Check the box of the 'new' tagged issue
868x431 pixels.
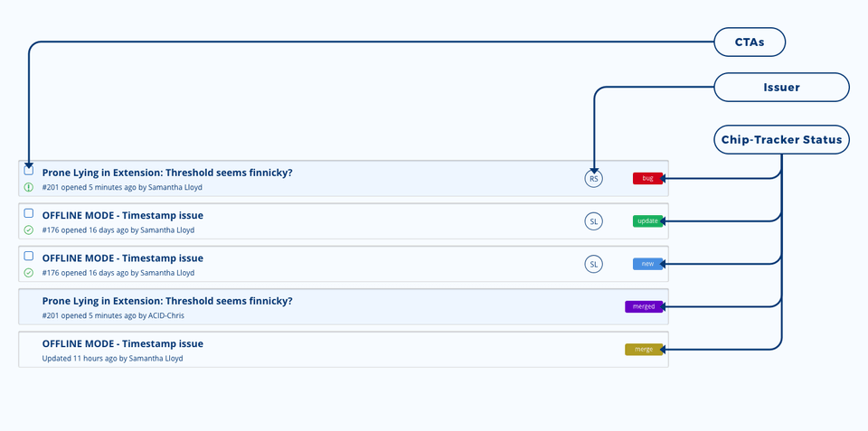29,256
